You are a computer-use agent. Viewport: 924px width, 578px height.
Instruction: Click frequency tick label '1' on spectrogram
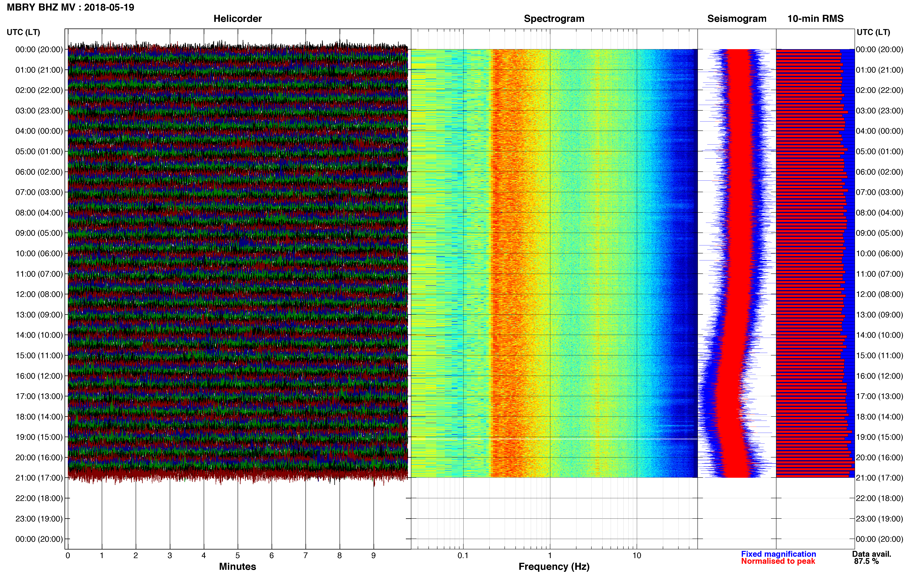click(550, 556)
